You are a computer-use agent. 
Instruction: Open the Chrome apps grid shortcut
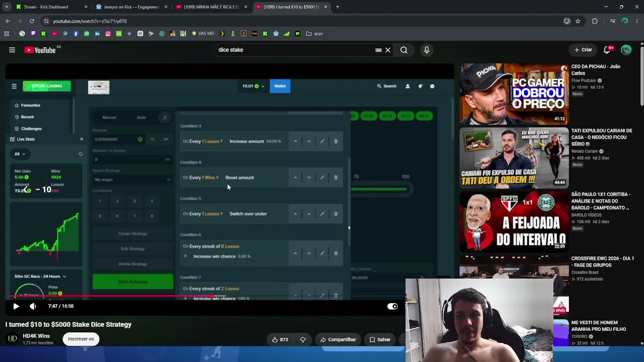[x=7, y=34]
